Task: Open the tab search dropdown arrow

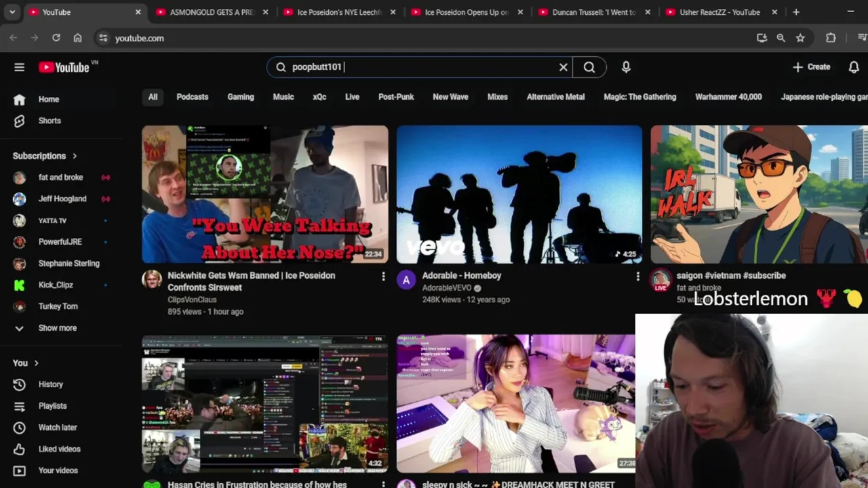Action: [12, 12]
